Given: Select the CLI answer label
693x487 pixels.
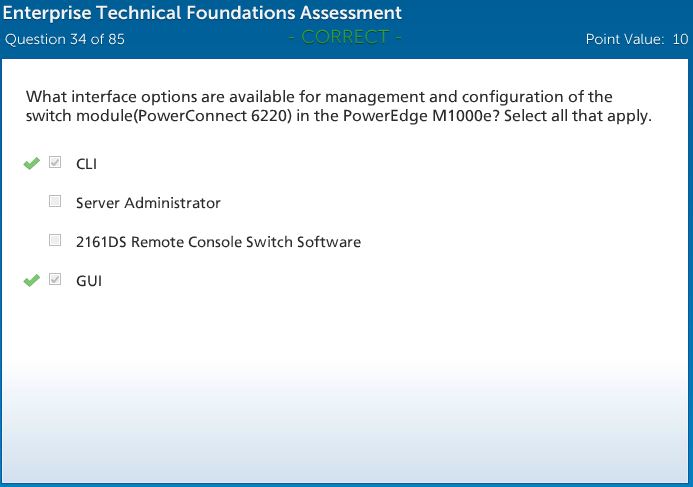Looking at the screenshot, I should tap(86, 164).
